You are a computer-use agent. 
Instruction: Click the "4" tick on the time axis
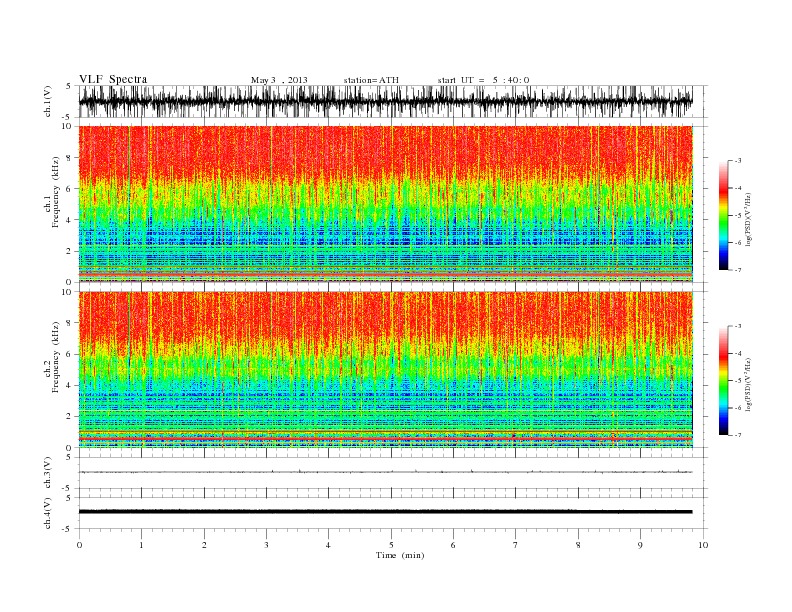[328, 545]
